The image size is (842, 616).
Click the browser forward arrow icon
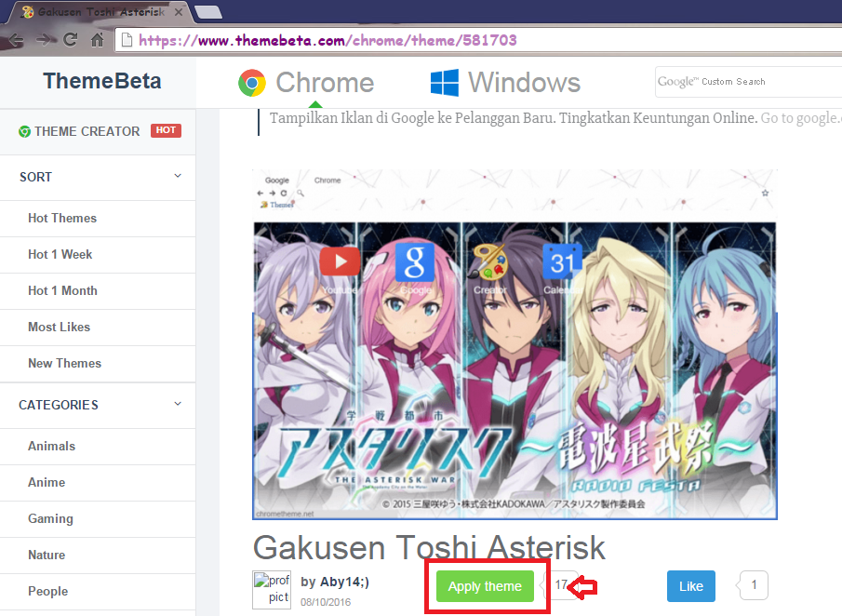(x=43, y=39)
